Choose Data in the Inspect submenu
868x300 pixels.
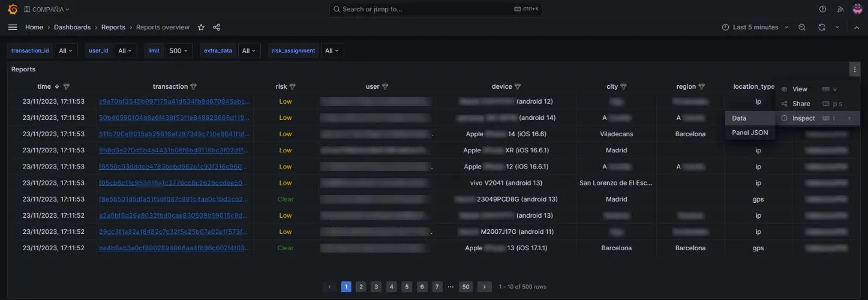pyautogui.click(x=750, y=118)
